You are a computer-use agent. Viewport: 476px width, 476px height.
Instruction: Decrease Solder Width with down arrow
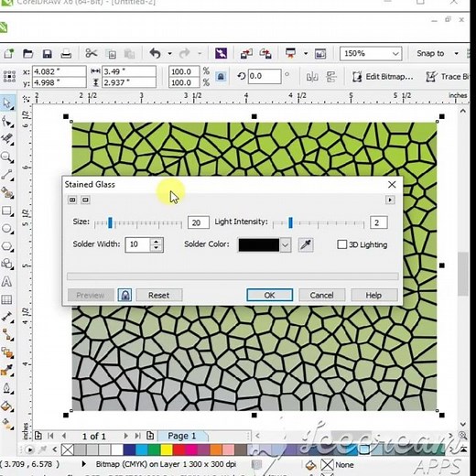click(157, 248)
